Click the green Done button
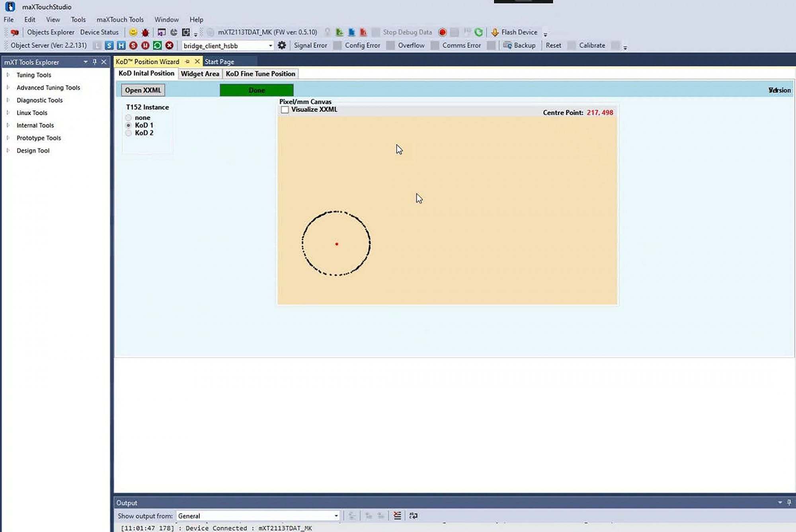Screen dimensions: 796x532 [x=257, y=90]
